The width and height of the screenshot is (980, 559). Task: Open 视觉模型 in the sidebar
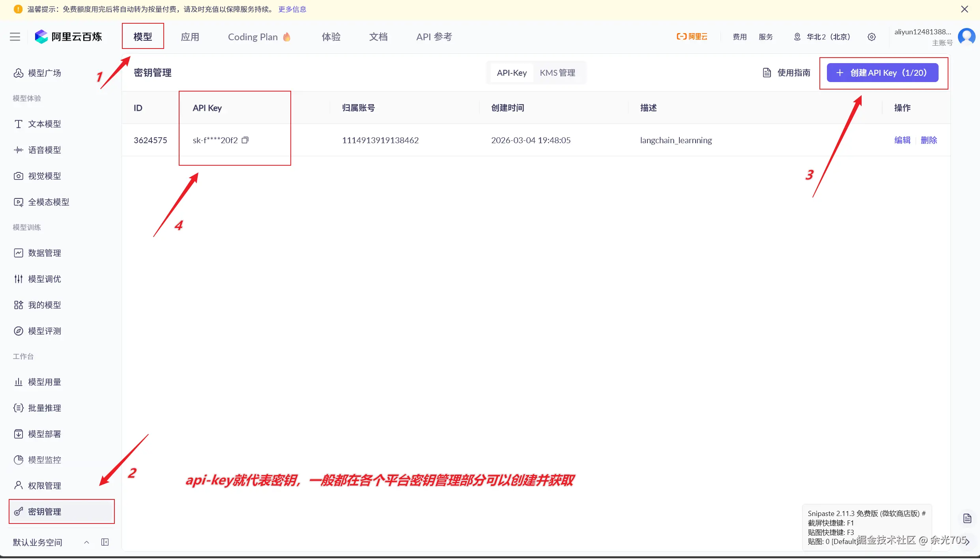point(45,176)
